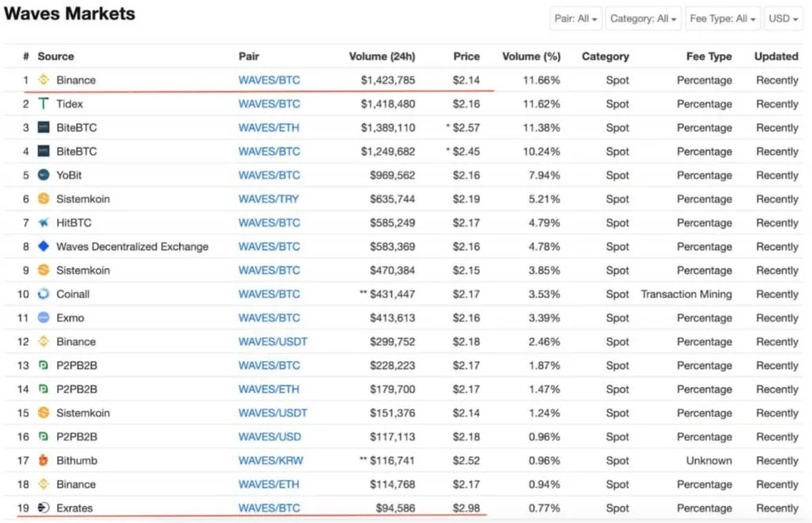Click the BiteBTC logo beside WAVES/ETH in row 3
This screenshot has width=812, height=523.
point(44,128)
